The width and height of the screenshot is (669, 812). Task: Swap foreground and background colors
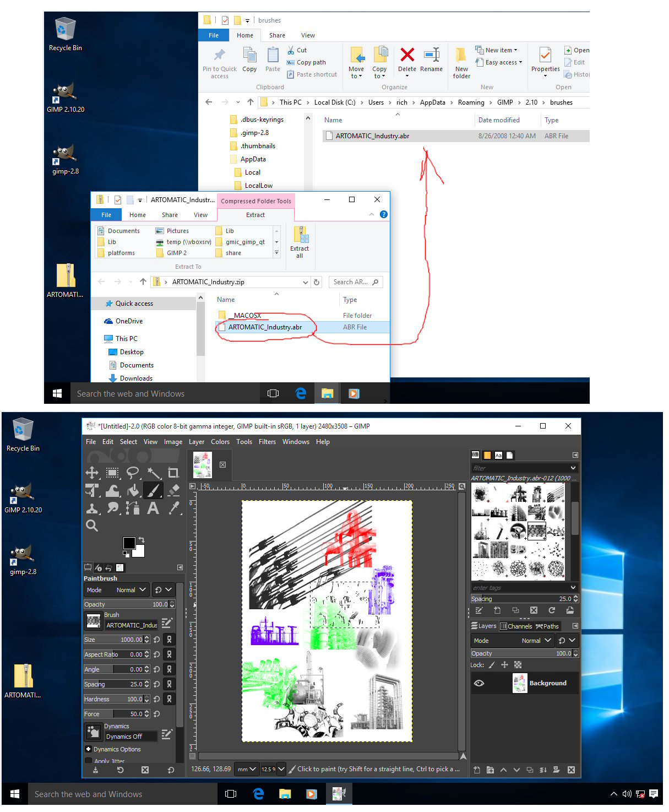[142, 539]
